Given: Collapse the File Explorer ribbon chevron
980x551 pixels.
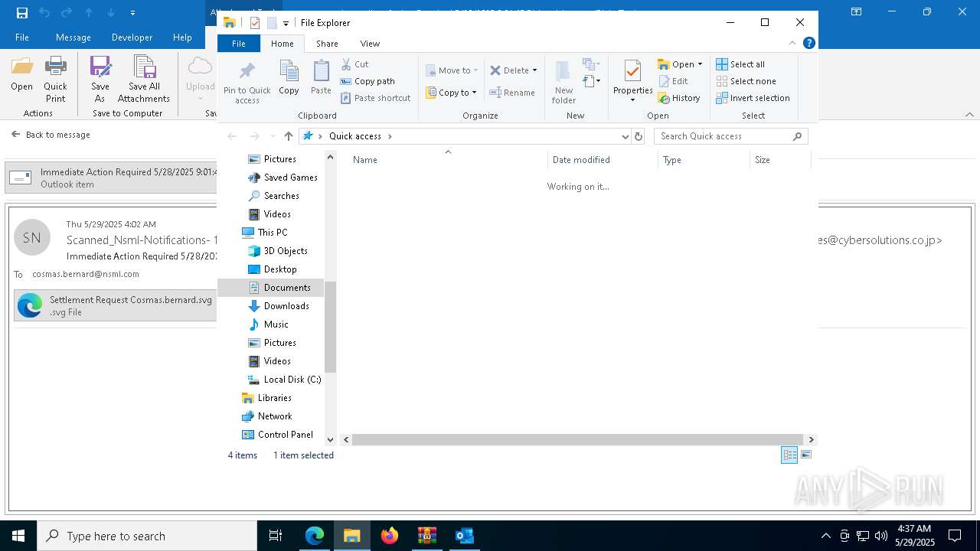Looking at the screenshot, I should (x=792, y=44).
